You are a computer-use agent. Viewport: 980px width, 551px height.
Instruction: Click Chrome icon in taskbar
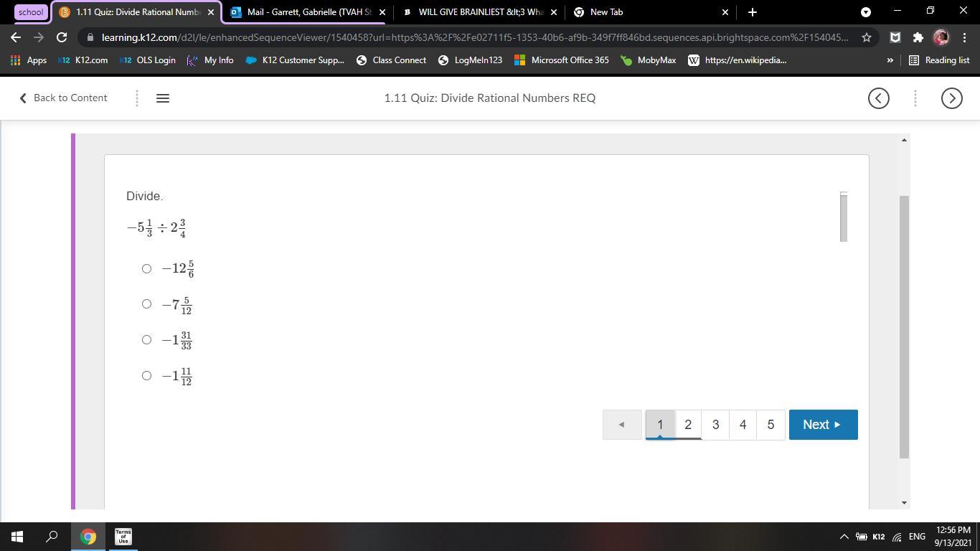pos(88,537)
